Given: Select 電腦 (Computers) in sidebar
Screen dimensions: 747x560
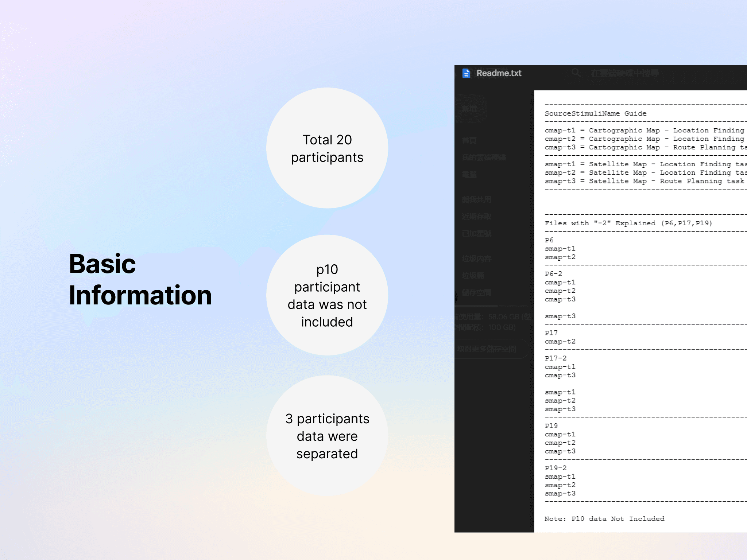Looking at the screenshot, I should click(469, 175).
